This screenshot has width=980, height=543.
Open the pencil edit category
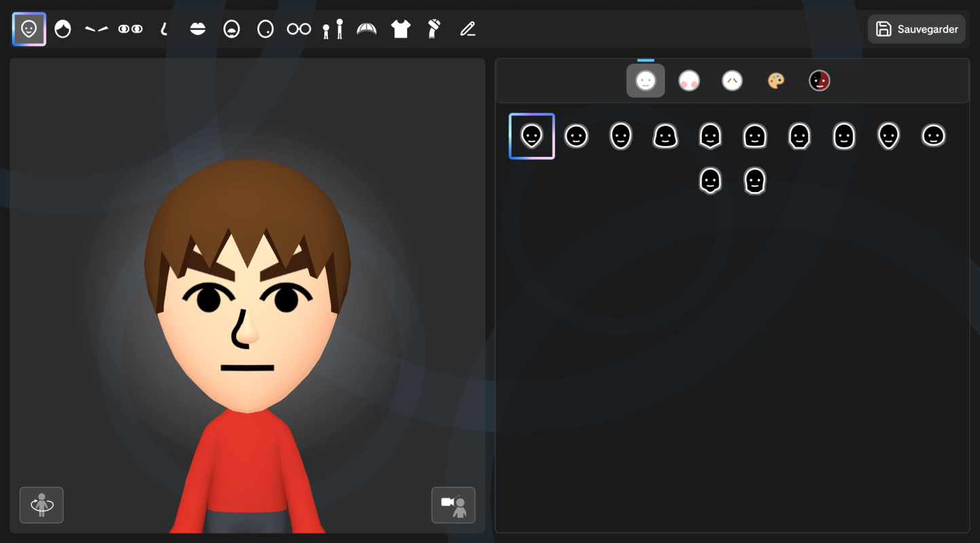(x=468, y=29)
